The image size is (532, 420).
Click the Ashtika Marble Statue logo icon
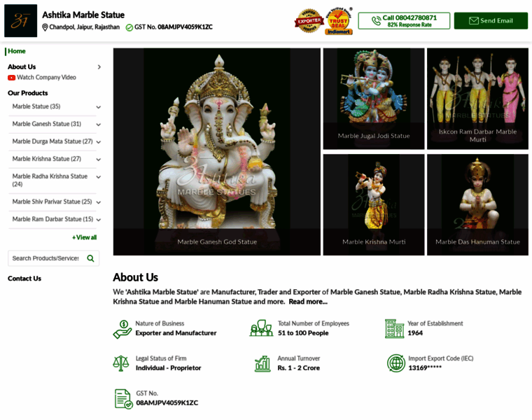(20, 21)
